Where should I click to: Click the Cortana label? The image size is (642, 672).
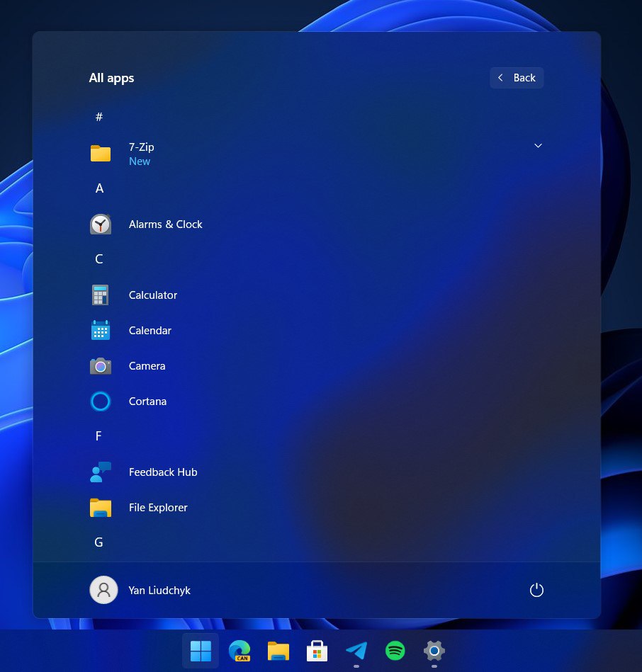point(147,402)
